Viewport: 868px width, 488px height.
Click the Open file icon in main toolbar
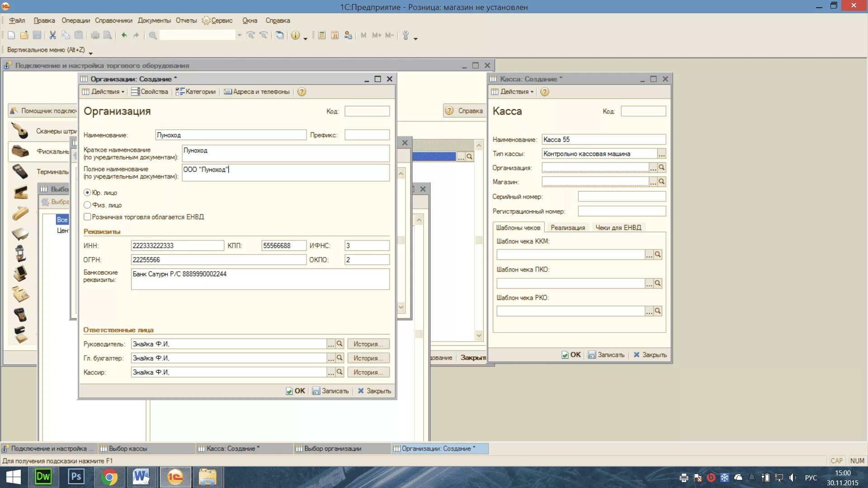pyautogui.click(x=24, y=35)
